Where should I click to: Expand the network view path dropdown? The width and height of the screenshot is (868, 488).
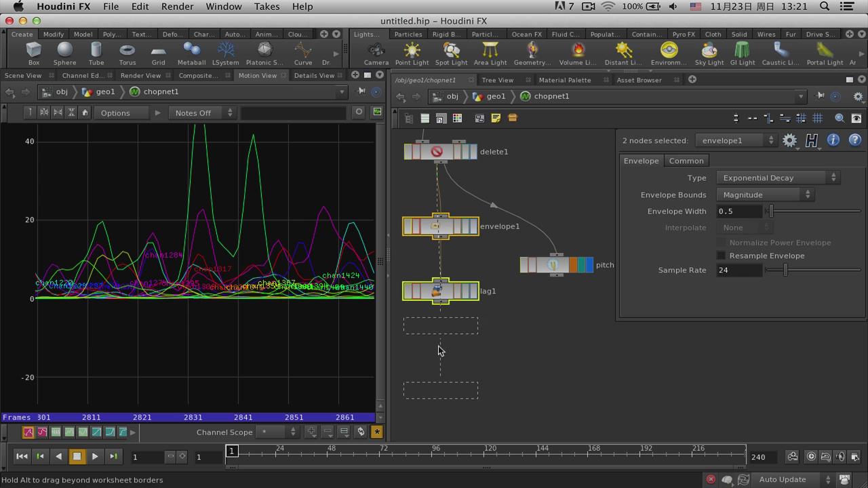800,96
